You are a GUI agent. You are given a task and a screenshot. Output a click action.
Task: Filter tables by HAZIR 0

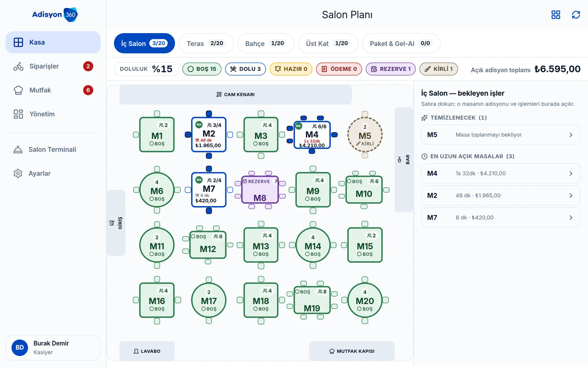pyautogui.click(x=291, y=69)
